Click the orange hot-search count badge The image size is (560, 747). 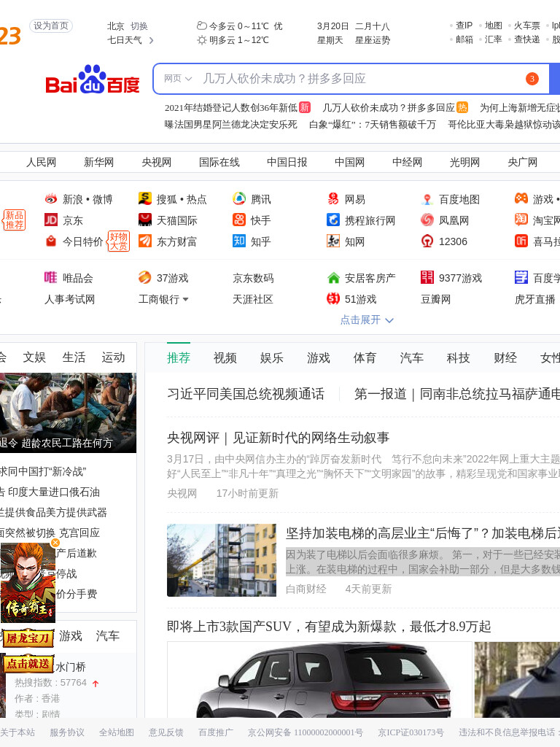532,79
